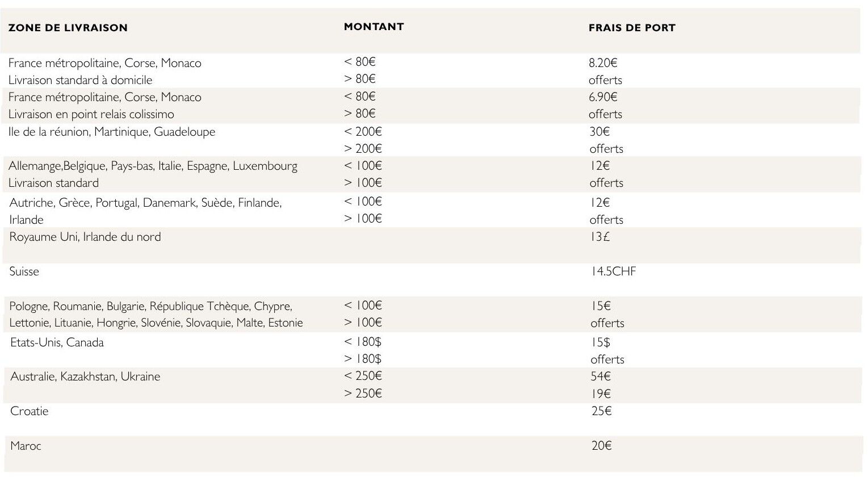Select the 13£ shipping fee

(x=600, y=237)
